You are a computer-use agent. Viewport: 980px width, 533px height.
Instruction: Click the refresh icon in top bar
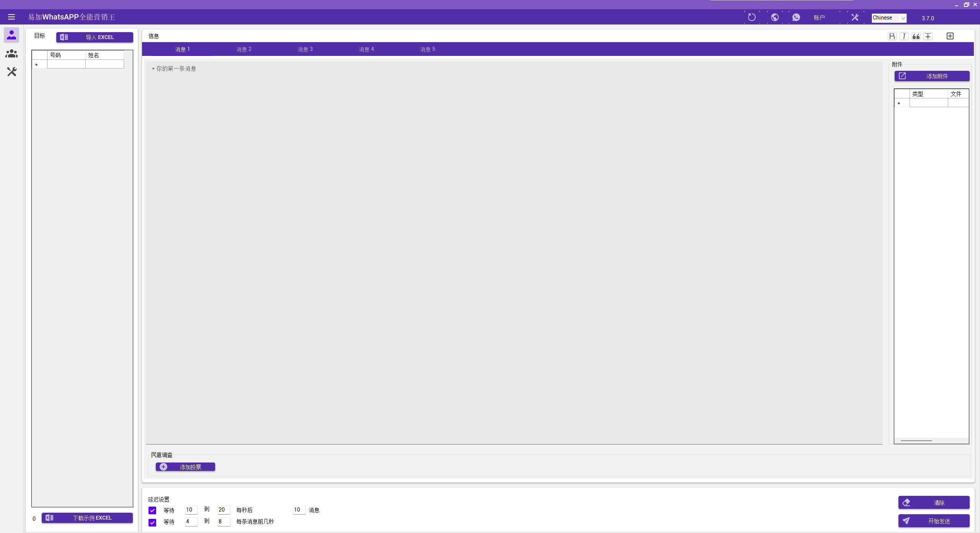point(752,17)
